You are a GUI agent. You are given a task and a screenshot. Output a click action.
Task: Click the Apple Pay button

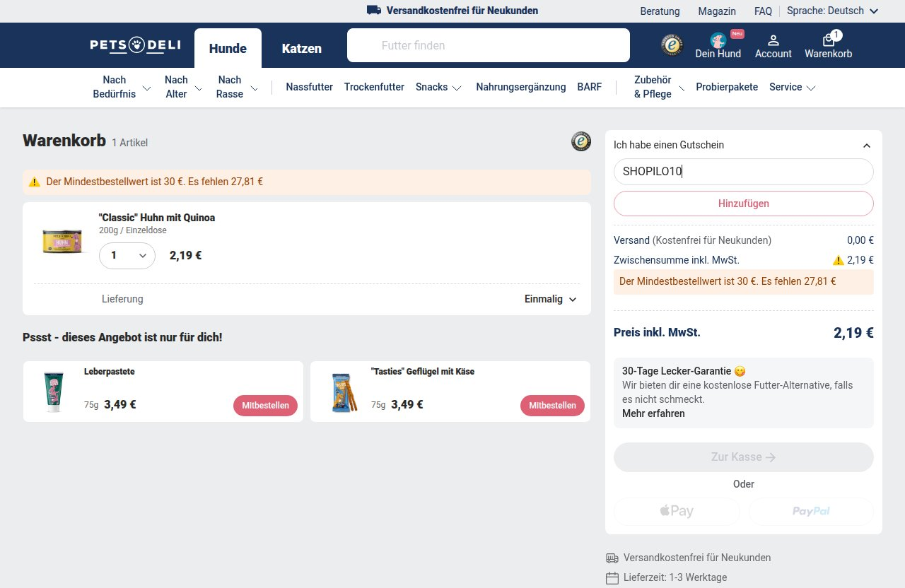(x=677, y=511)
